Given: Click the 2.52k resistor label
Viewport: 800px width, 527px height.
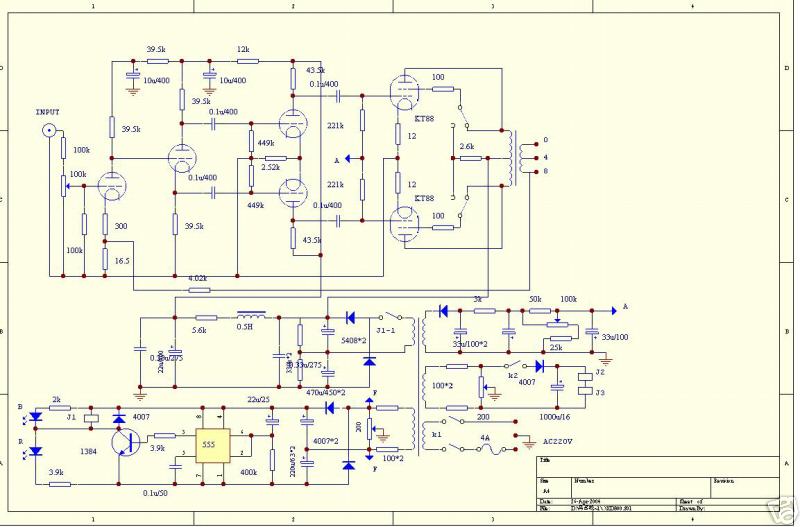Looking at the screenshot, I should [x=270, y=167].
